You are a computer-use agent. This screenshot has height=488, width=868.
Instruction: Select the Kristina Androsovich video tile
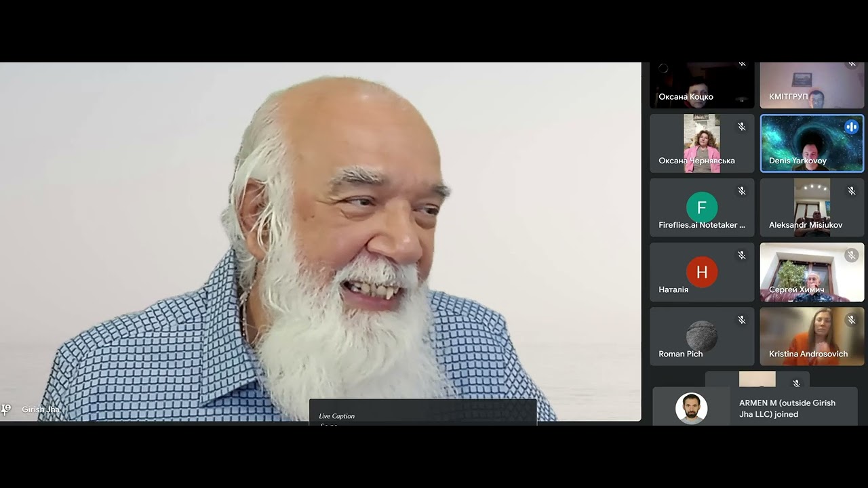click(x=812, y=336)
